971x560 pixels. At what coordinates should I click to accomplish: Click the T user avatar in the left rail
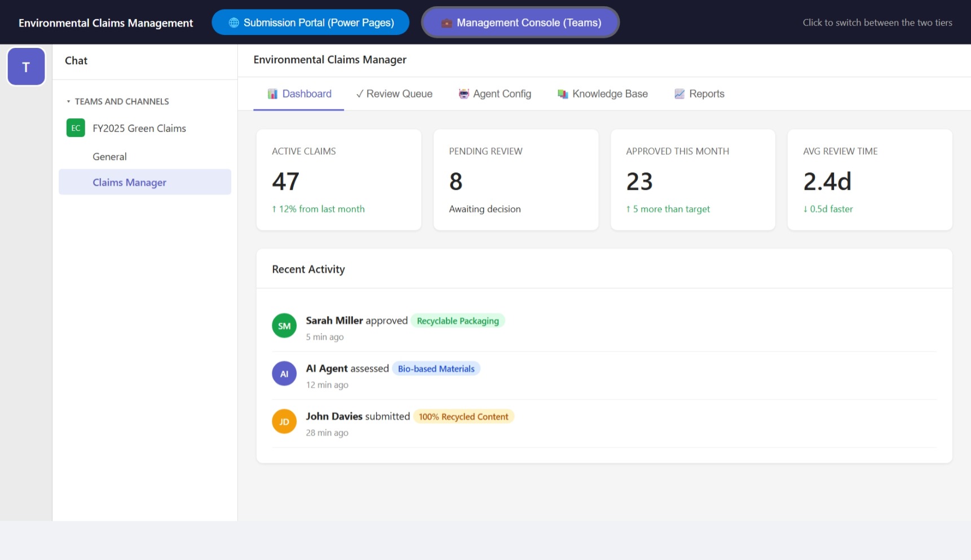coord(26,66)
